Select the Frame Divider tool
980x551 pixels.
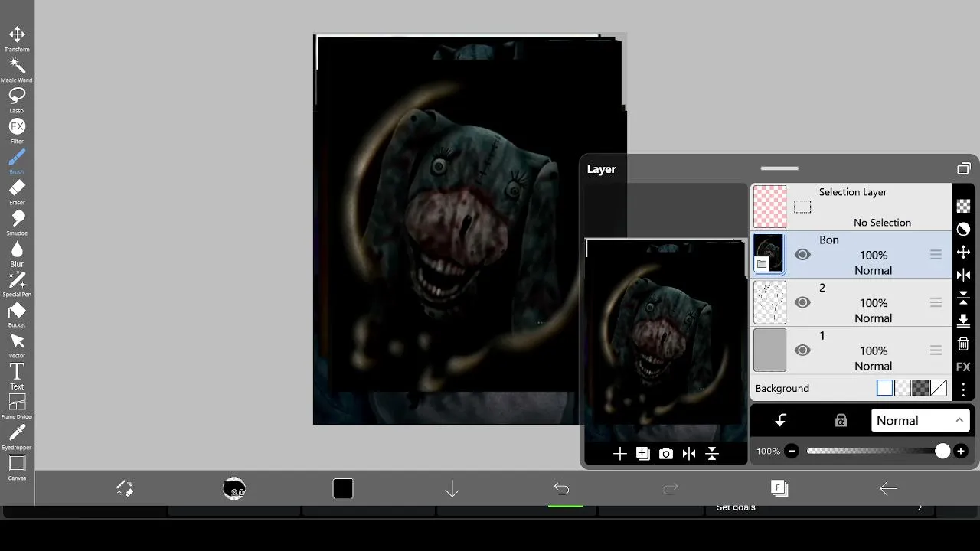17,406
